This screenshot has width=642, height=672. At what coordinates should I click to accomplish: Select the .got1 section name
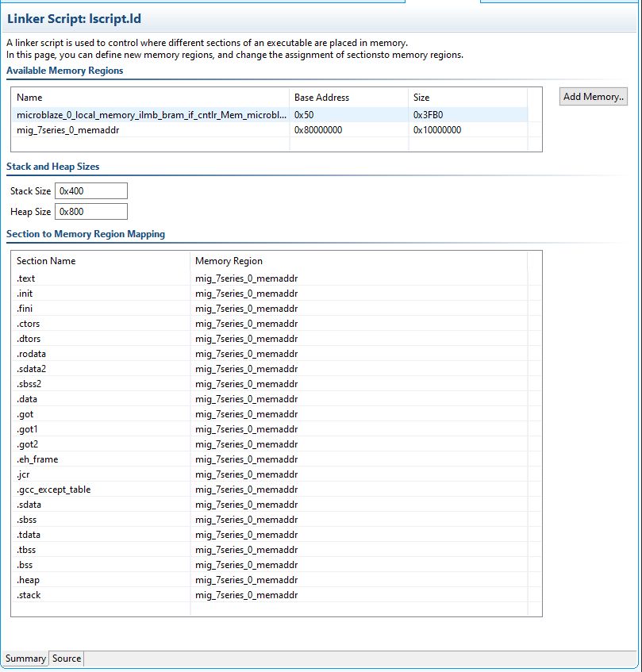coord(27,429)
